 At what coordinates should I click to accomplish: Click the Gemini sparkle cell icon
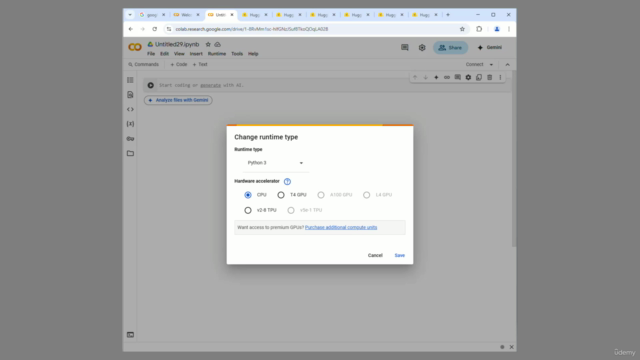click(436, 78)
